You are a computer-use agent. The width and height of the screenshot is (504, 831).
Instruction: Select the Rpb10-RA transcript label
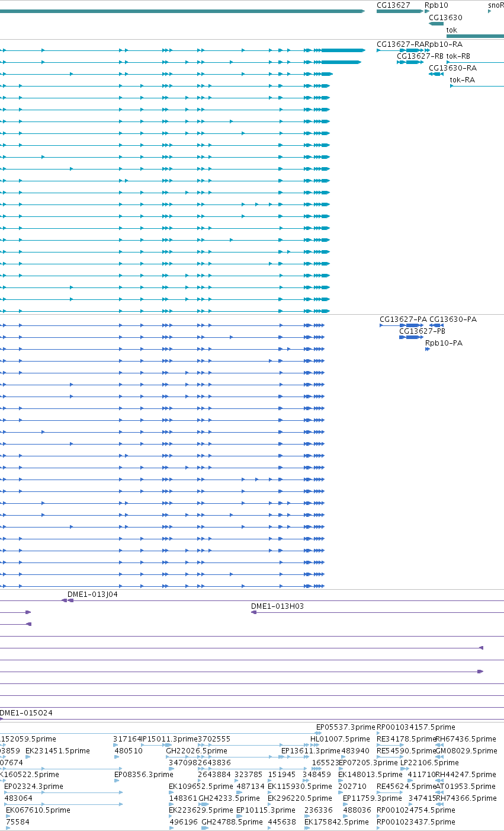tap(445, 44)
